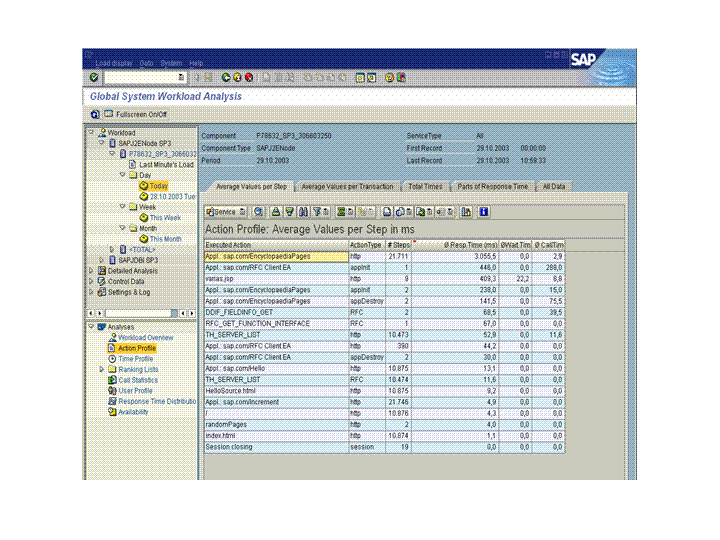Expand the SAPJDBI SP3 node
Screen dimensions: 720x540
tap(101, 259)
